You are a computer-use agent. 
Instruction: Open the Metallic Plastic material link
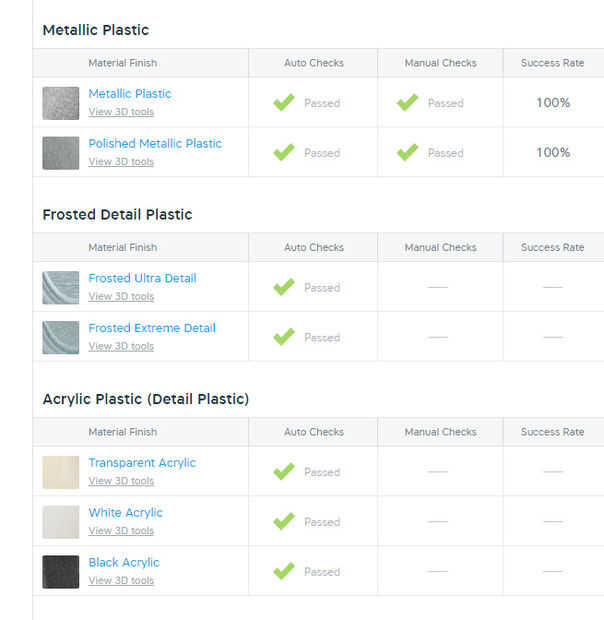pyautogui.click(x=130, y=94)
